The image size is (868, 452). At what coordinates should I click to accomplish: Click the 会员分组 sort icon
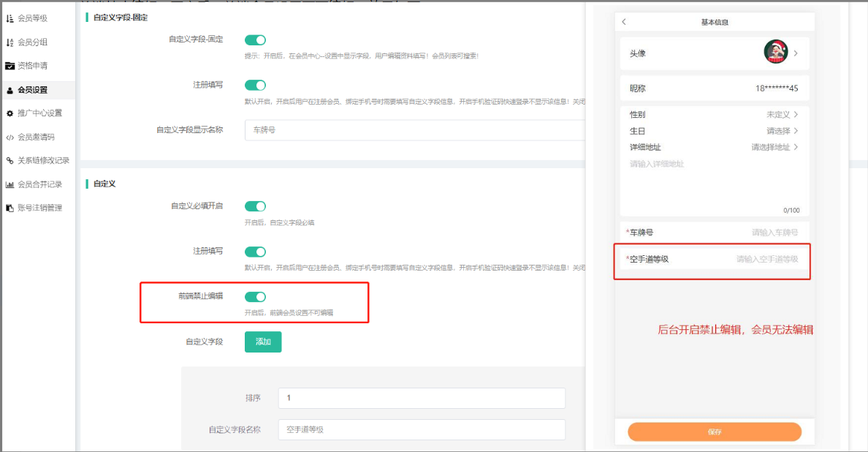pos(10,42)
